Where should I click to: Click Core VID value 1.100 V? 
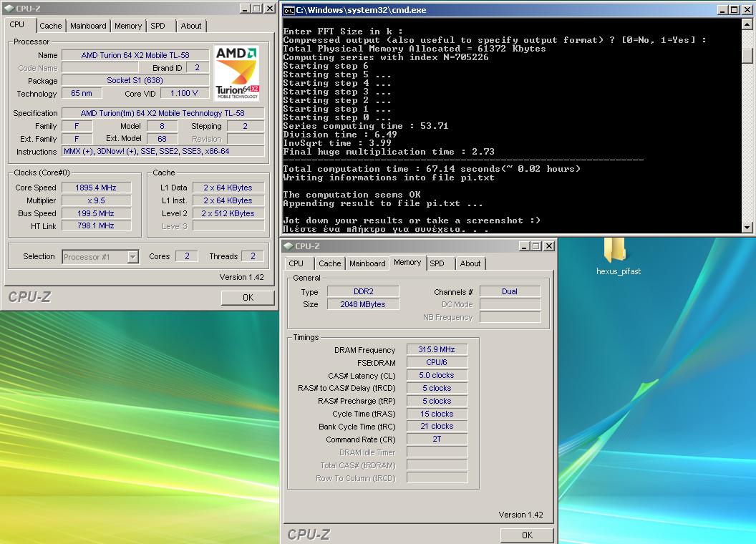(184, 93)
